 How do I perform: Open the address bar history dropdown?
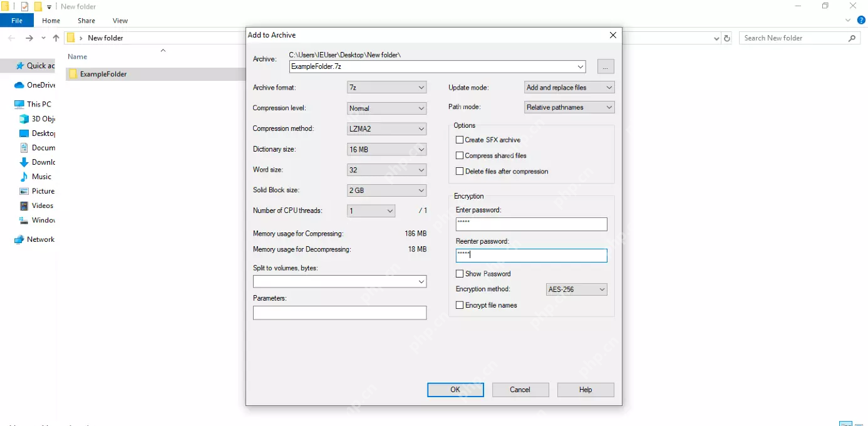pos(716,38)
